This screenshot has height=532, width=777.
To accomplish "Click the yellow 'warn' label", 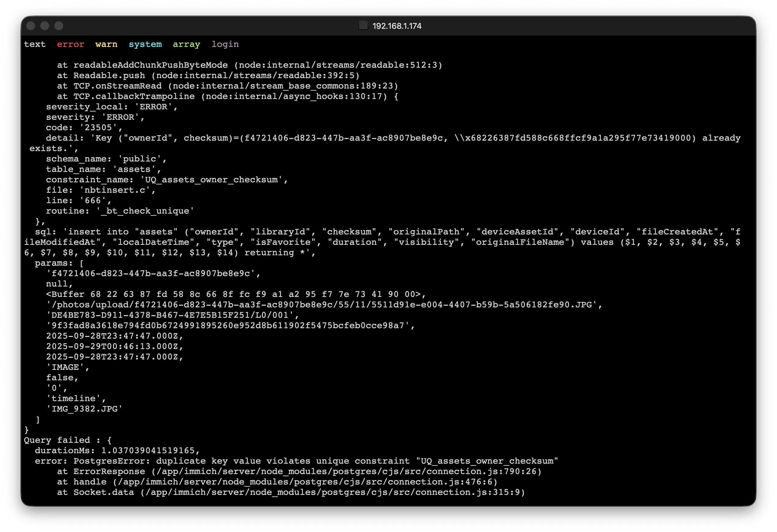I will click(x=106, y=44).
